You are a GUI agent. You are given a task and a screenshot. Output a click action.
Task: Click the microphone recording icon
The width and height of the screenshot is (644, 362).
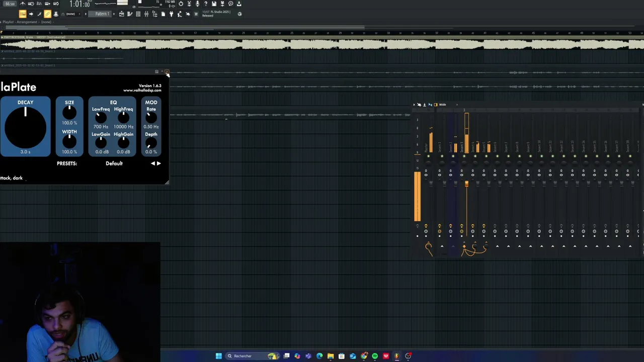[x=197, y=4]
